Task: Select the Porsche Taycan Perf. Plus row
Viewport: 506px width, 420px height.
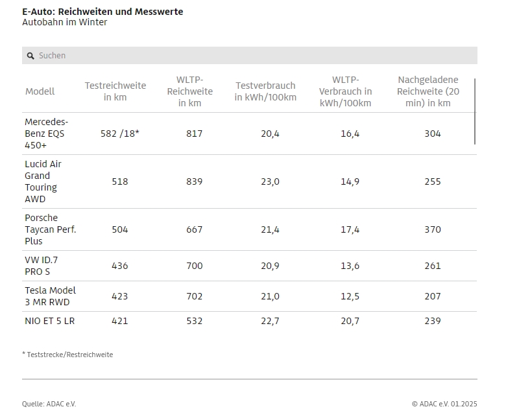Action: click(x=250, y=230)
